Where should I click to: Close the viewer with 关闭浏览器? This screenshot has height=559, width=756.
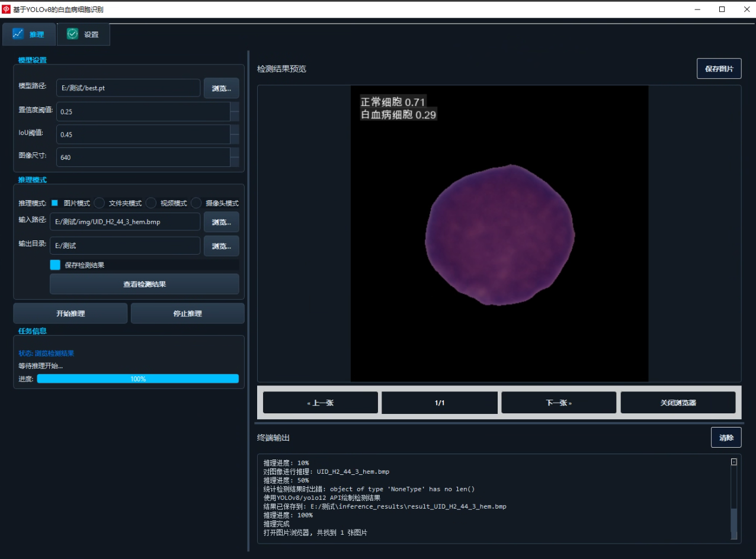coord(678,403)
